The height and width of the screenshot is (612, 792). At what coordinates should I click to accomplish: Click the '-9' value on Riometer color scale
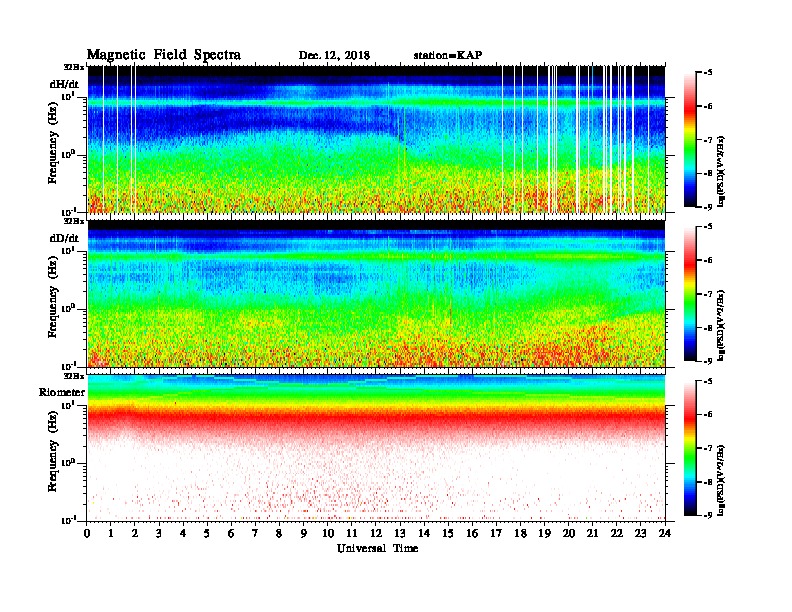click(x=708, y=515)
